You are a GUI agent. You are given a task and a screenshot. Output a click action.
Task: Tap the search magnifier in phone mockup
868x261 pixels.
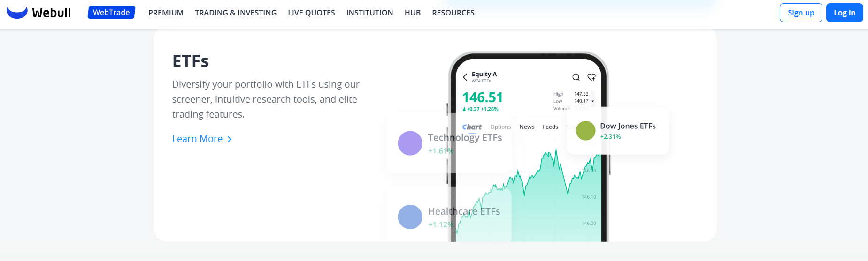click(576, 77)
